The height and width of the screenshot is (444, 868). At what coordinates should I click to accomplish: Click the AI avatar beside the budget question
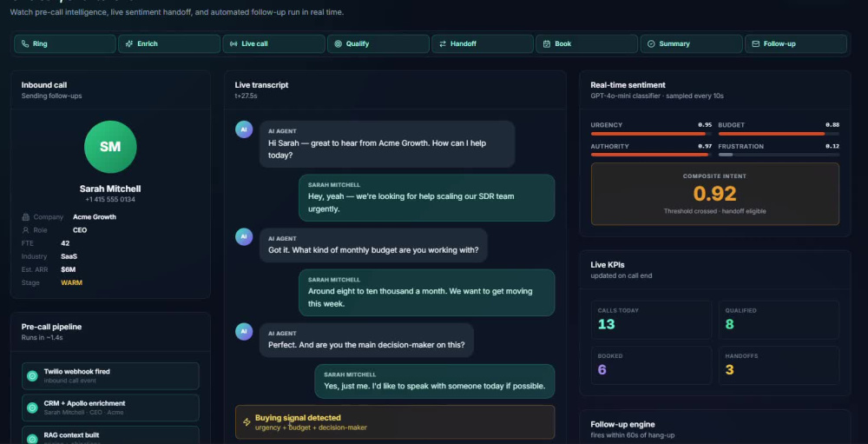tap(244, 237)
